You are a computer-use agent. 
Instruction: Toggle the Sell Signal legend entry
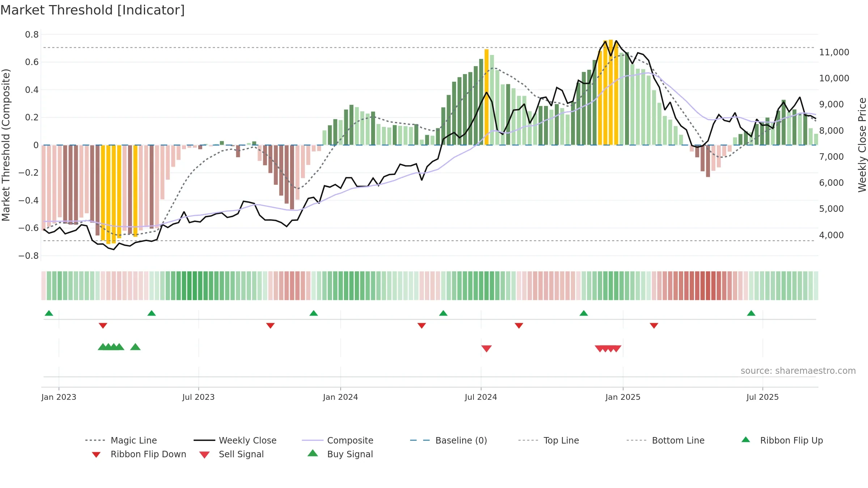231,454
